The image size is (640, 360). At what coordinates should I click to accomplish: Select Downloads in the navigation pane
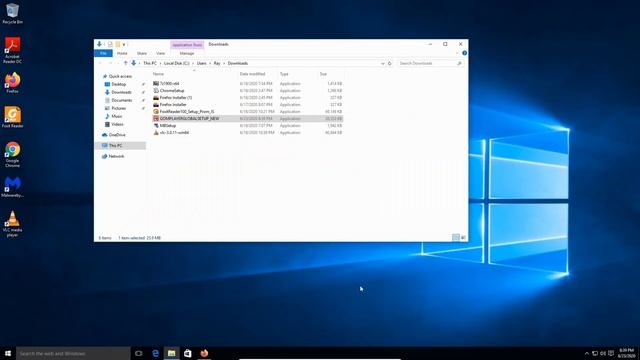118,92
